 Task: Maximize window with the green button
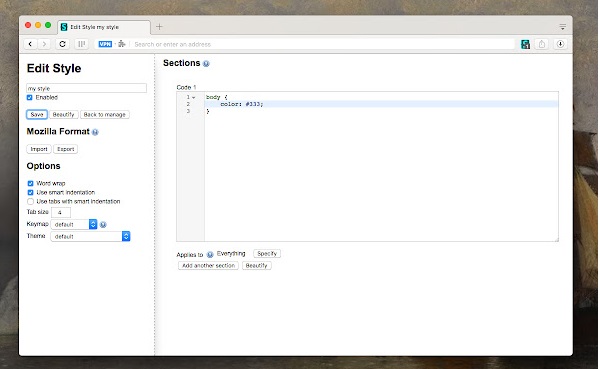pyautogui.click(x=48, y=25)
